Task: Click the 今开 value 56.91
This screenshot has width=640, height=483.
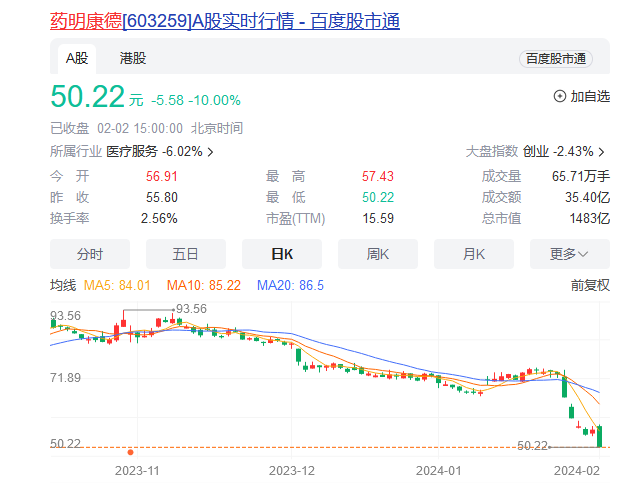Action: [162, 176]
